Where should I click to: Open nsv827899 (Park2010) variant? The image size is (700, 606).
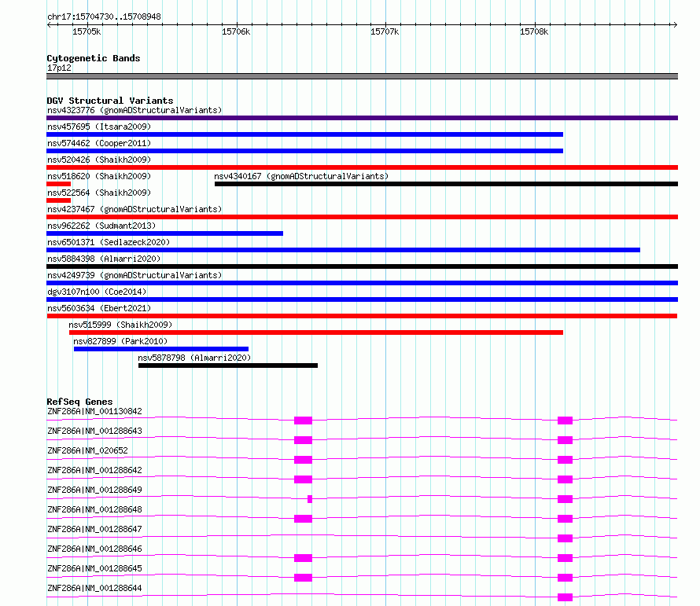click(x=120, y=341)
